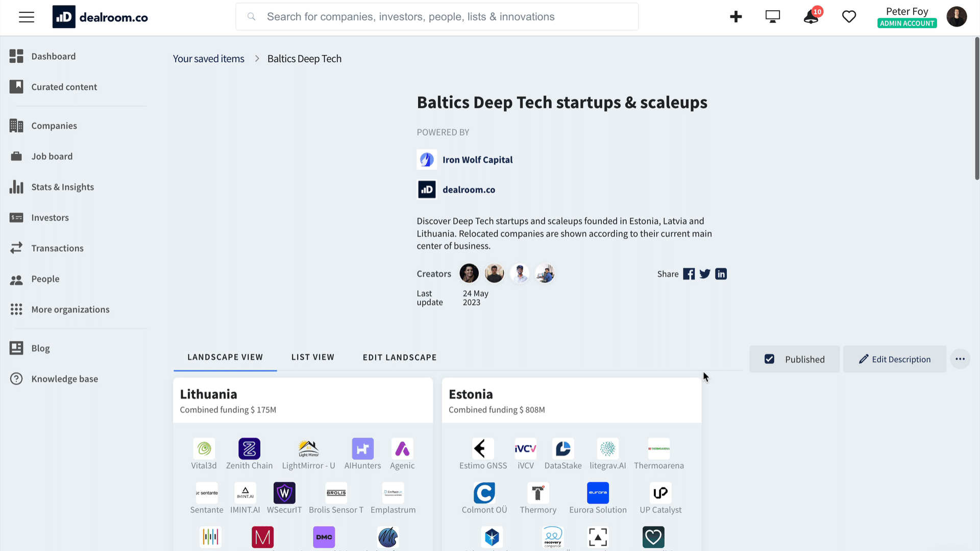The width and height of the screenshot is (980, 551).
Task: Share on Twitter
Action: click(x=705, y=274)
